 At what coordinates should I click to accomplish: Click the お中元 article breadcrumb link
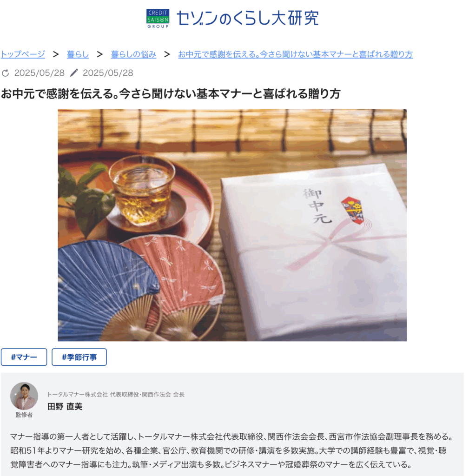[x=295, y=54]
